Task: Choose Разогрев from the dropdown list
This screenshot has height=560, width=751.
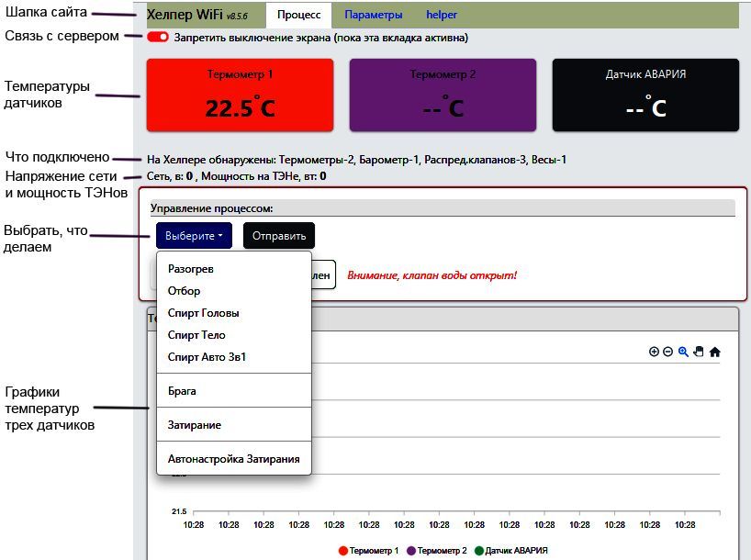Action: pos(191,269)
